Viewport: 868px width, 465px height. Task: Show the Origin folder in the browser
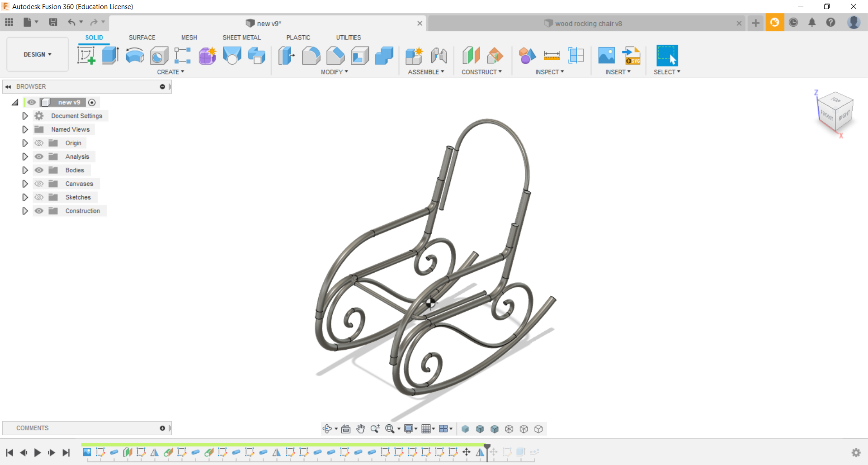coord(39,143)
